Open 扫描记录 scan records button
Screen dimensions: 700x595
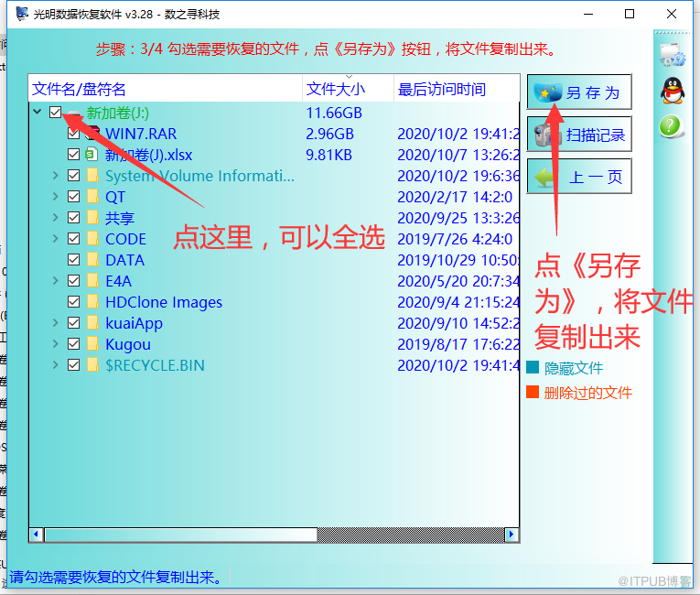pos(579,134)
